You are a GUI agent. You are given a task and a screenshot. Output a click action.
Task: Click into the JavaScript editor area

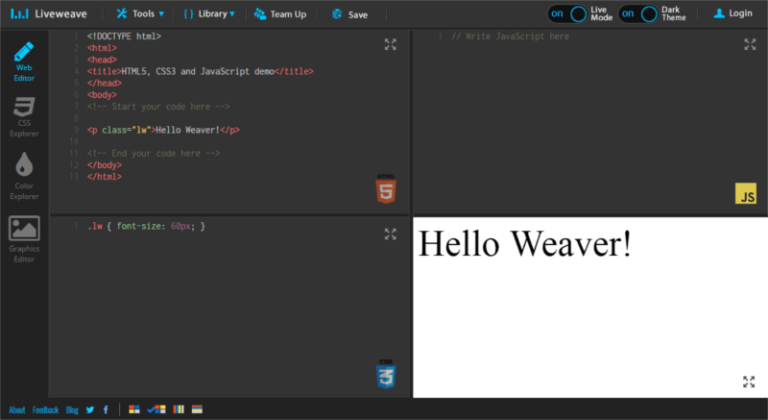[590, 110]
